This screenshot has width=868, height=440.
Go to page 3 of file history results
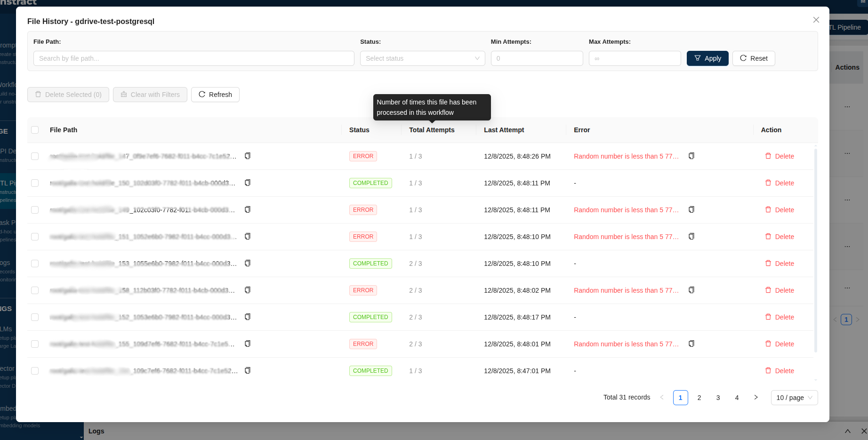pyautogui.click(x=718, y=398)
